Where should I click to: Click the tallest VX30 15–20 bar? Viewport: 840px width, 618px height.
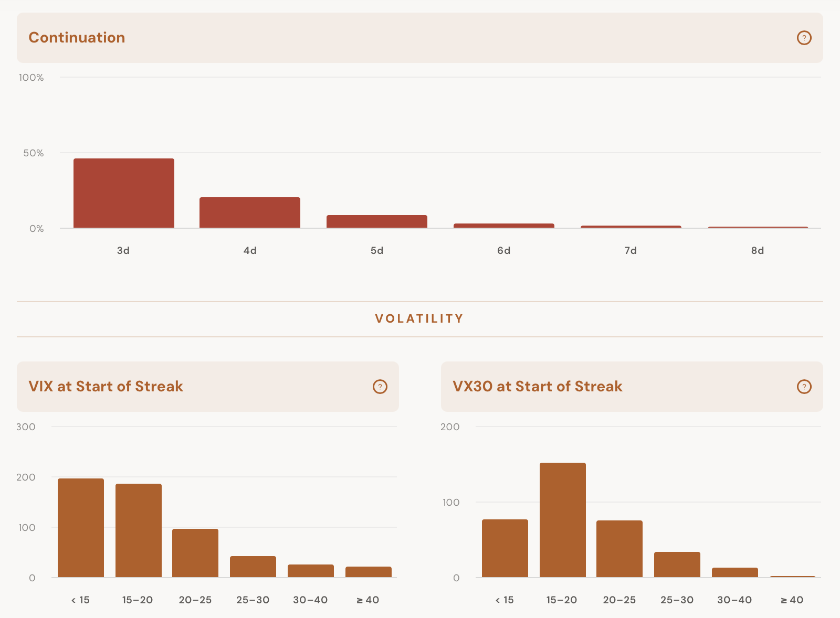(x=563, y=520)
